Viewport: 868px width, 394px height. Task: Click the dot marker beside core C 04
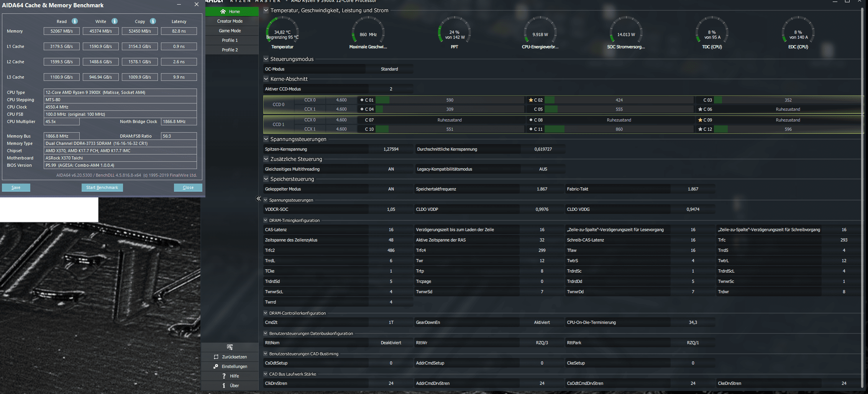[x=362, y=109]
